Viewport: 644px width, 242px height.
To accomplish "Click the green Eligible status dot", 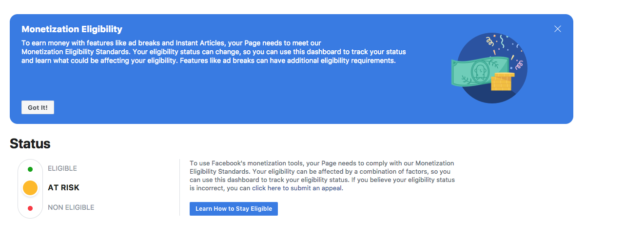I will [30, 169].
